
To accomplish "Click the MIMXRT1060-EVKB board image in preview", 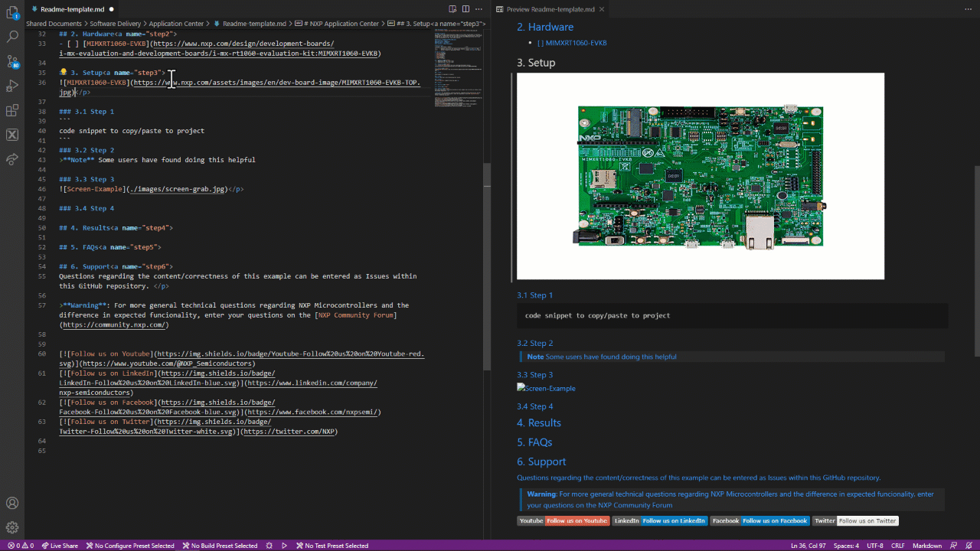I will coord(701,176).
